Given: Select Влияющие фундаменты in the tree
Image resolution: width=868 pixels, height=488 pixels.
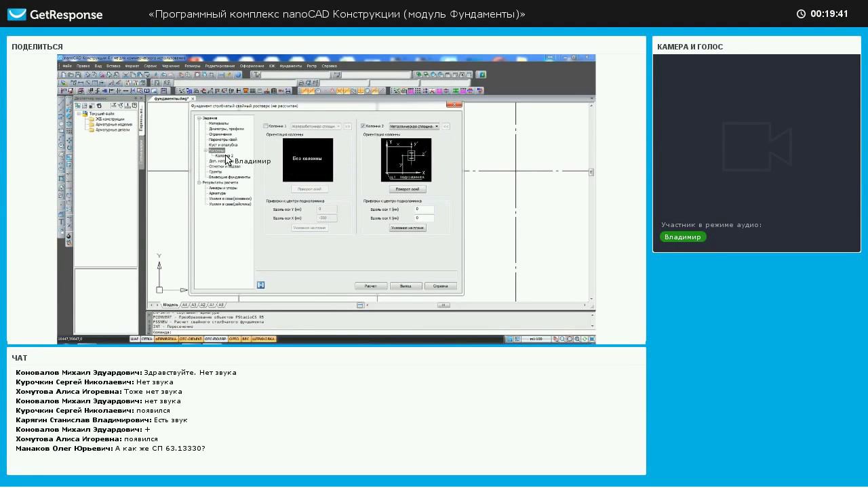Looking at the screenshot, I should (230, 177).
